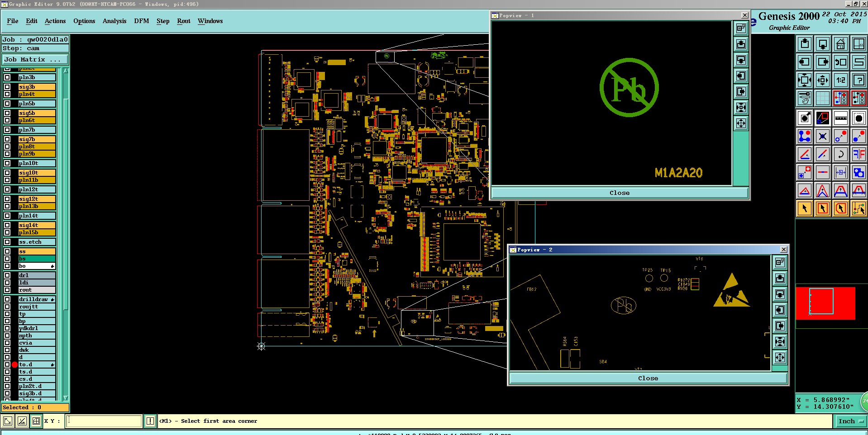This screenshot has height=435, width=868.
Task: Select the polygon area select tool
Action: click(x=841, y=208)
